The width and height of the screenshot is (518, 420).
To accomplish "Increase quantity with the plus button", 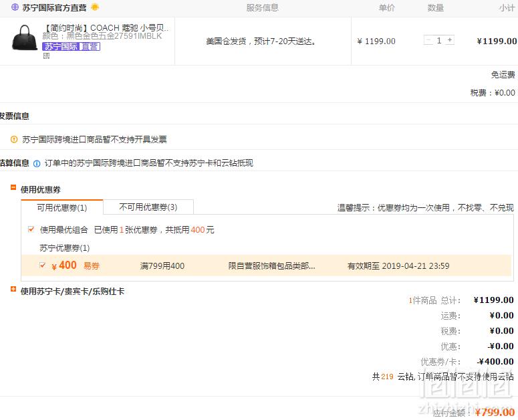I will coord(450,40).
